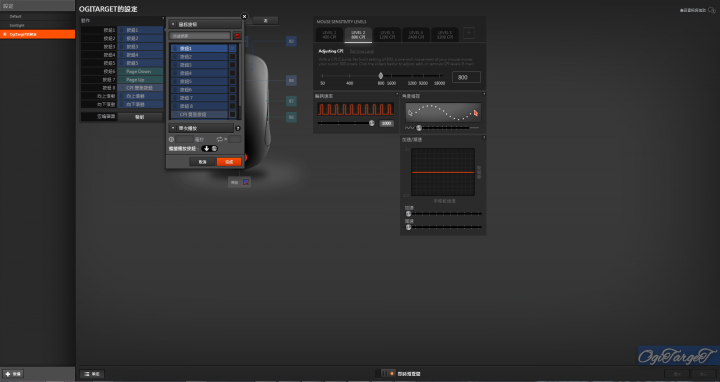The width and height of the screenshot is (720, 382).
Task: Click the color icon below the mouse image
Action: [246, 182]
